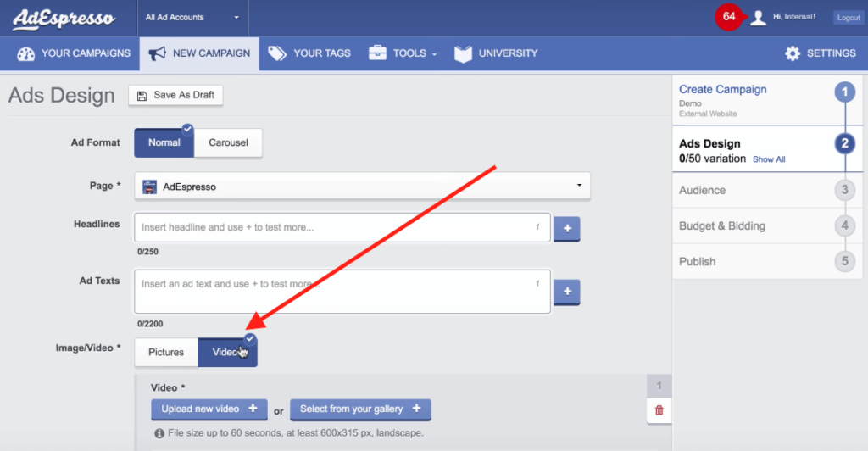Click step 1 circle for Create Campaign

coord(843,93)
